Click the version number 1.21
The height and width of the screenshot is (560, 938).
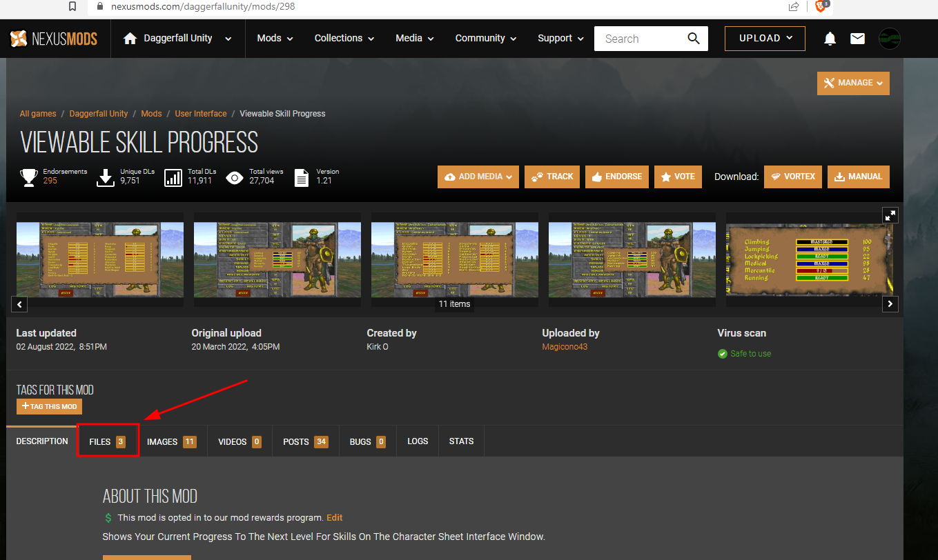324,181
